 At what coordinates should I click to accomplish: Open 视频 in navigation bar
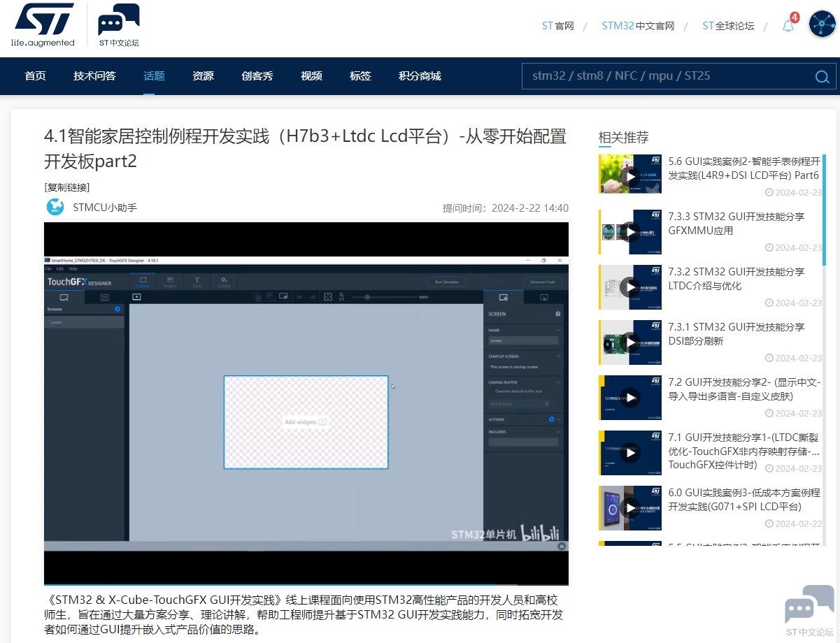[x=311, y=76]
